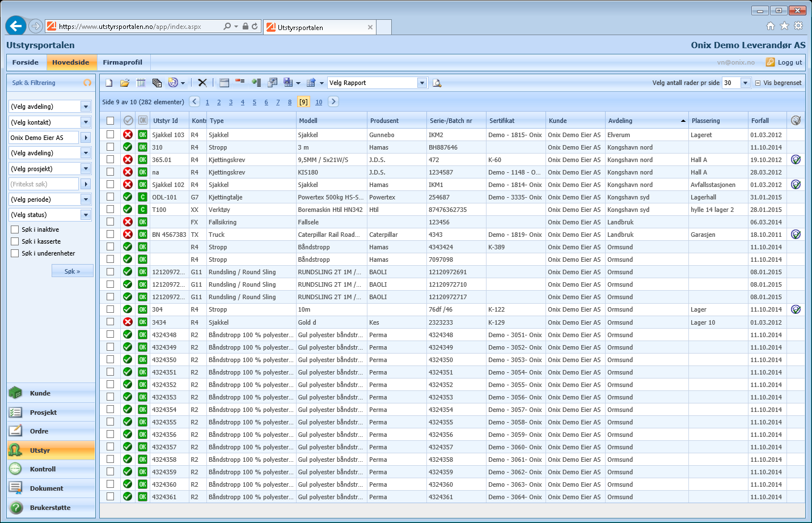Click globe icon on row 365.01
Viewport: 812px width, 523px height.
(x=796, y=160)
